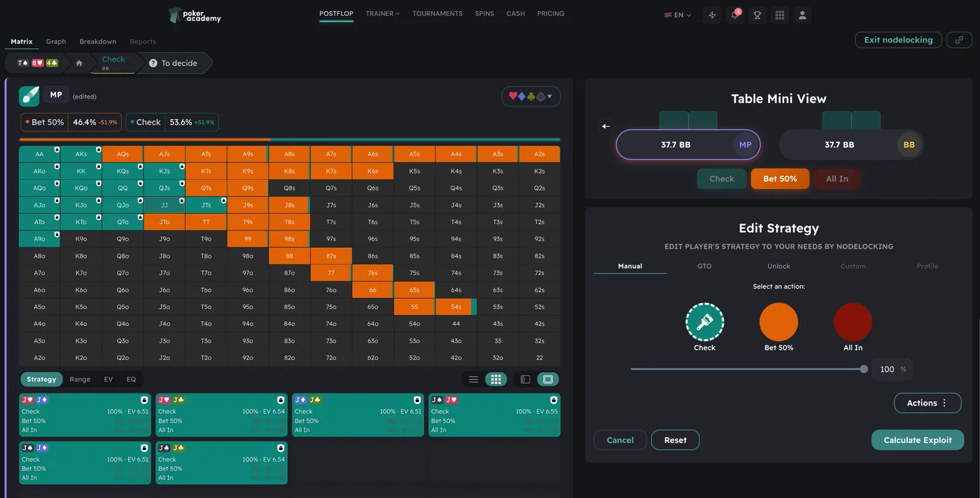
Task: Click the paintbrush icon next to MP
Action: (29, 95)
